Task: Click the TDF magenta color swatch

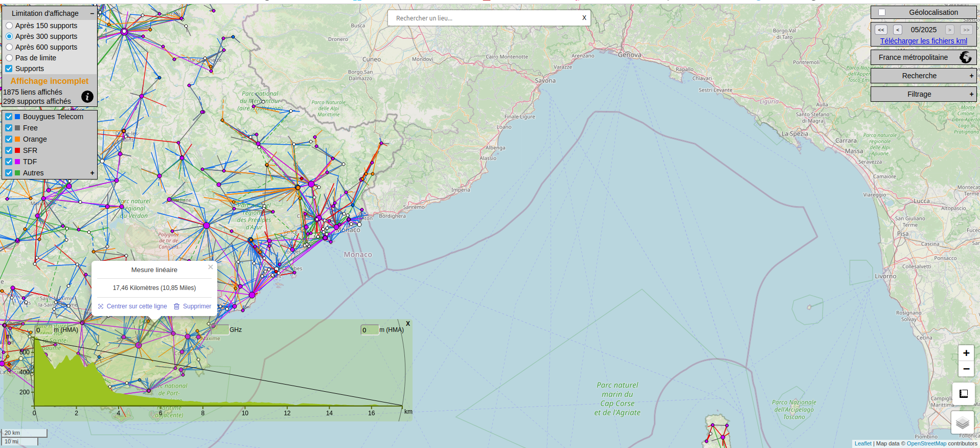Action: click(x=17, y=162)
